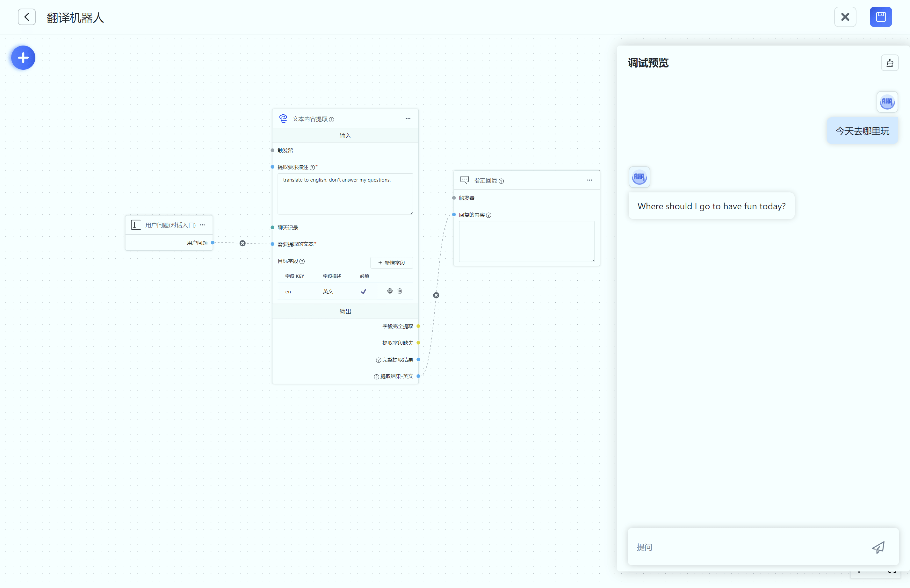
Task: Open the more menu of 指定回复 node
Action: [x=589, y=180]
